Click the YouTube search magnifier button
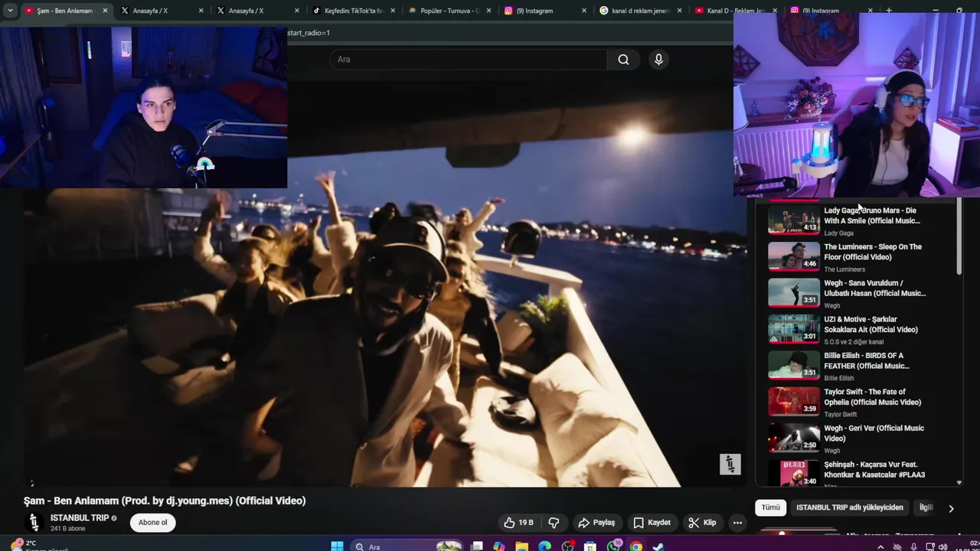The image size is (980, 551). coord(623,60)
